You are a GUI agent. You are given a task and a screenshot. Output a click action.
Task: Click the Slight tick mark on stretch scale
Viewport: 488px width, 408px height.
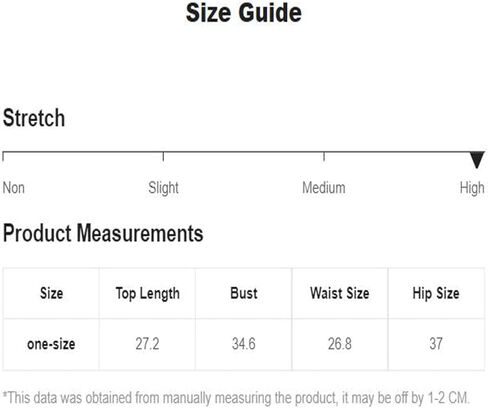[x=163, y=157]
